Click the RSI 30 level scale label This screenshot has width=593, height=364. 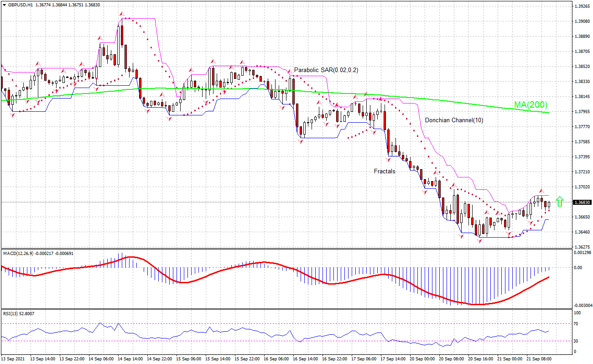click(577, 341)
